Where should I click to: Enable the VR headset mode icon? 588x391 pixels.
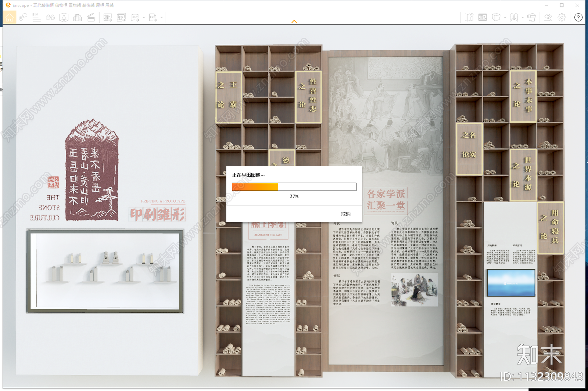click(x=531, y=17)
